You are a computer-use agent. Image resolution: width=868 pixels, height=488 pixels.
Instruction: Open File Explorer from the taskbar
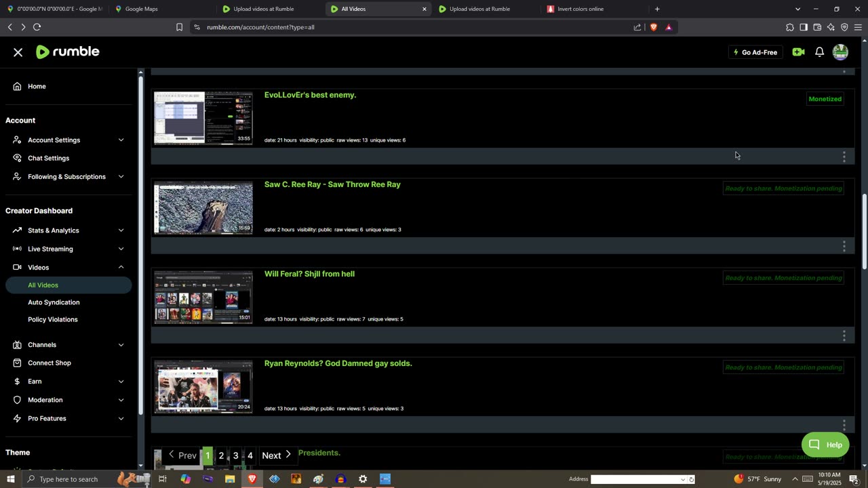[x=230, y=479]
